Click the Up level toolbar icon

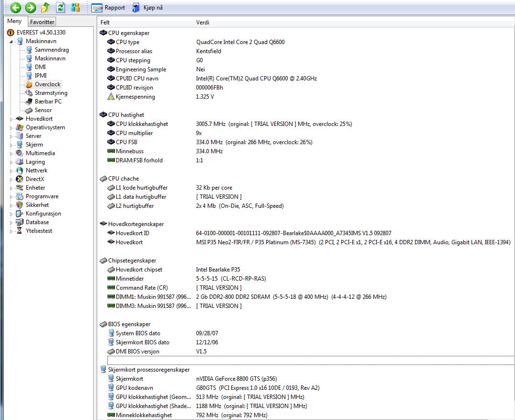click(x=45, y=8)
